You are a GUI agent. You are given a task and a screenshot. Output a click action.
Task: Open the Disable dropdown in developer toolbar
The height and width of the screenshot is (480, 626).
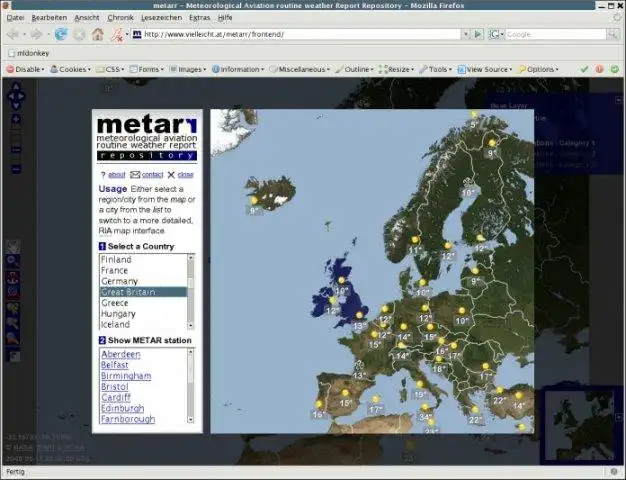25,69
